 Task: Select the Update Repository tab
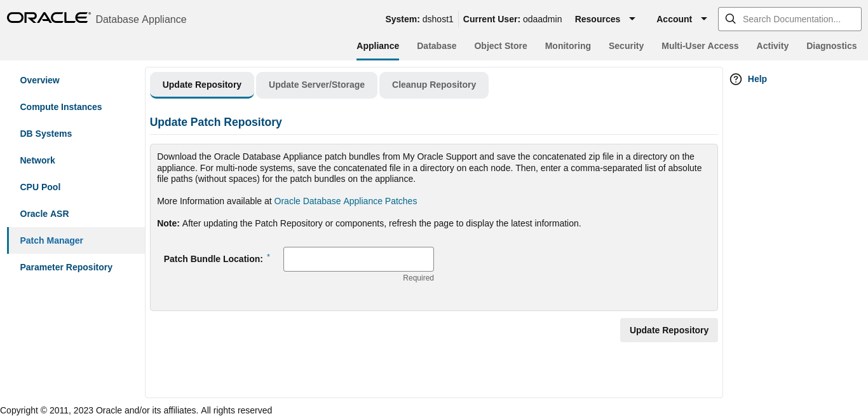coord(201,85)
